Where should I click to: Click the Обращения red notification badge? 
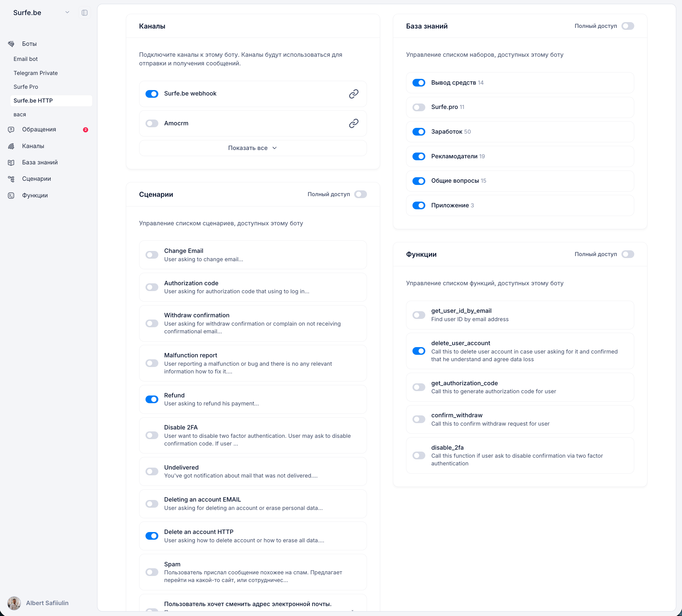pos(86,129)
